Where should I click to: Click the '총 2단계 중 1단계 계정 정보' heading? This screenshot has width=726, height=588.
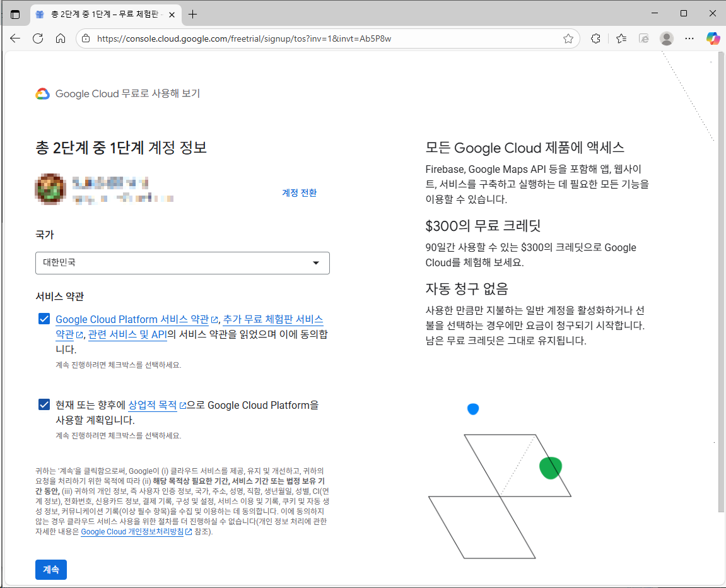[x=121, y=148]
